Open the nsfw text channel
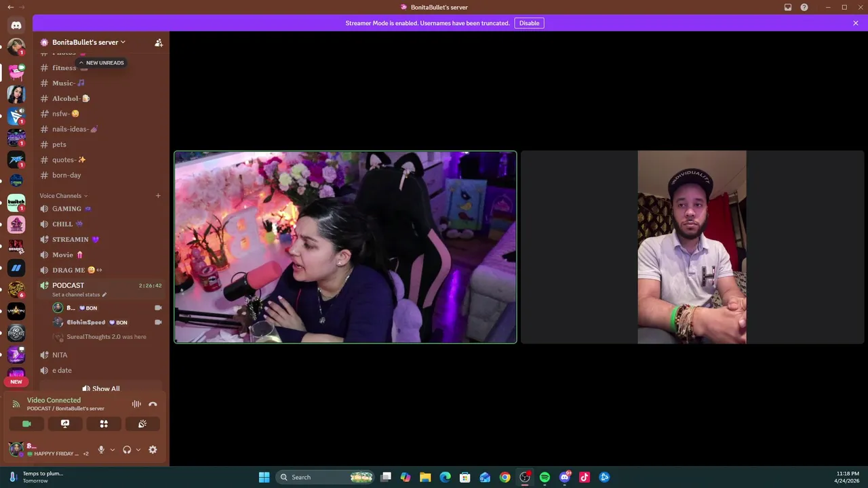The height and width of the screenshot is (488, 868). pos(102,114)
